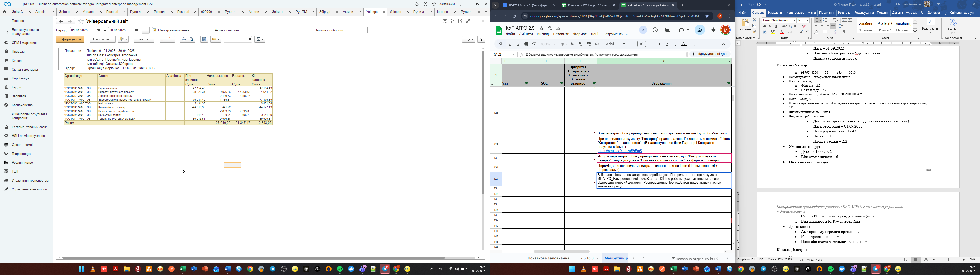
Task: Open the Sigma sum functions dropdown
Action: click(x=260, y=39)
